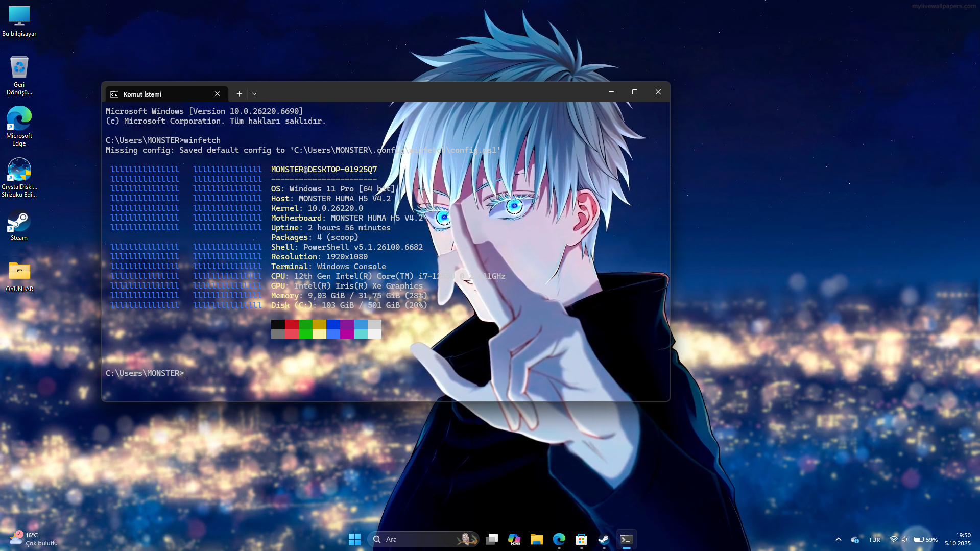Click the red color block in winfetch

pyautogui.click(x=292, y=324)
